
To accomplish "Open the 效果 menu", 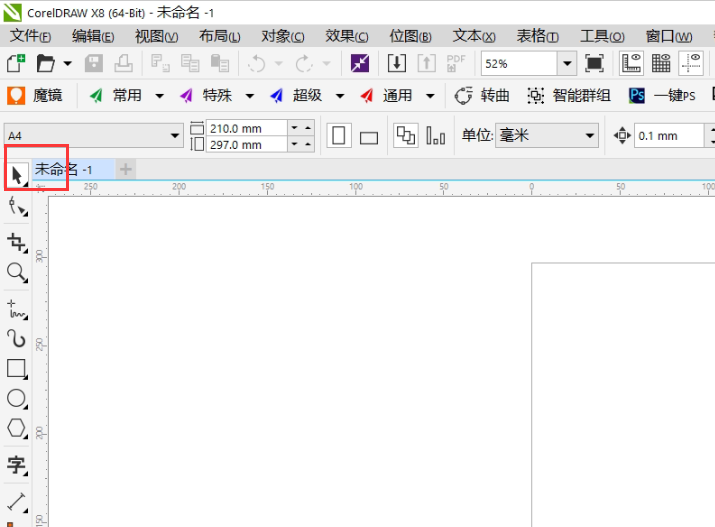I will pyautogui.click(x=347, y=36).
